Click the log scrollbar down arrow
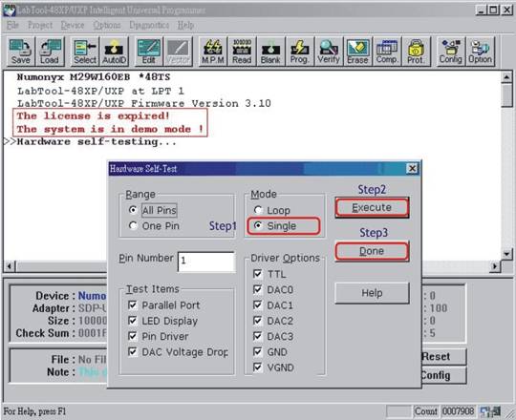The width and height of the screenshot is (516, 420). pos(506,254)
